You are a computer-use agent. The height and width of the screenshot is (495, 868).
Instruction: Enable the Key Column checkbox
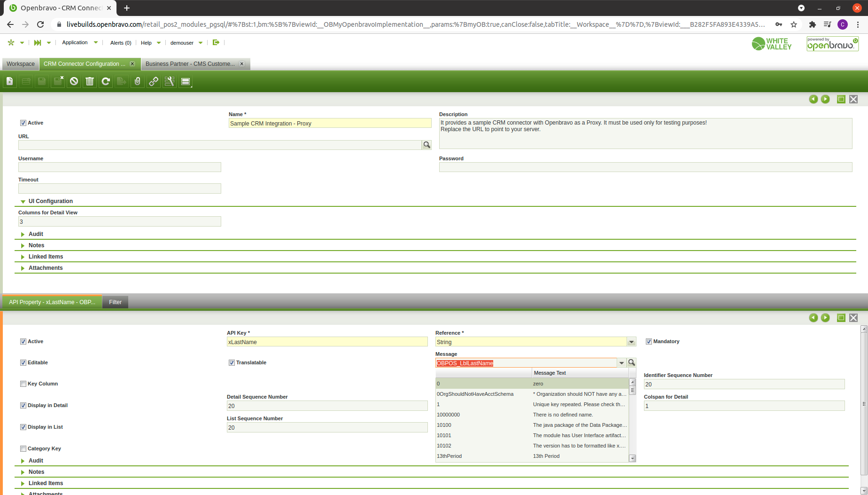click(x=23, y=384)
